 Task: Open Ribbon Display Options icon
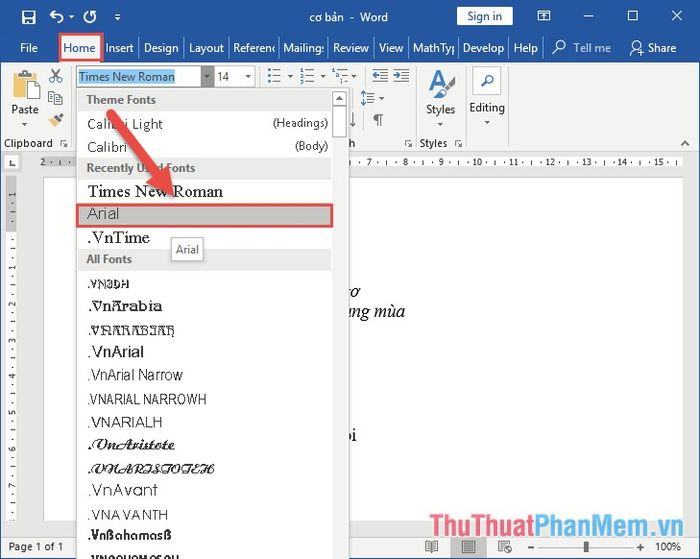tap(543, 16)
